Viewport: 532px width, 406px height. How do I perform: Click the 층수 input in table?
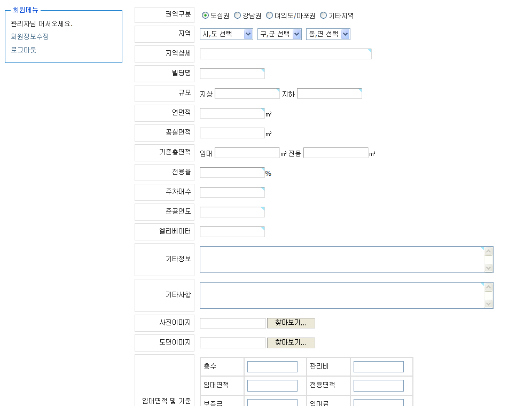click(272, 366)
